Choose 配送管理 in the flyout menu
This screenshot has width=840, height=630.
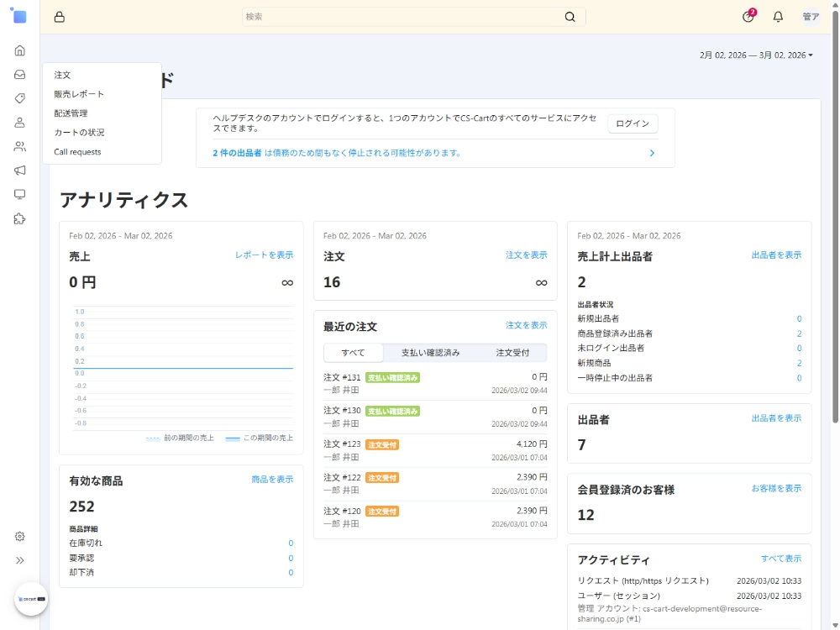click(x=71, y=113)
